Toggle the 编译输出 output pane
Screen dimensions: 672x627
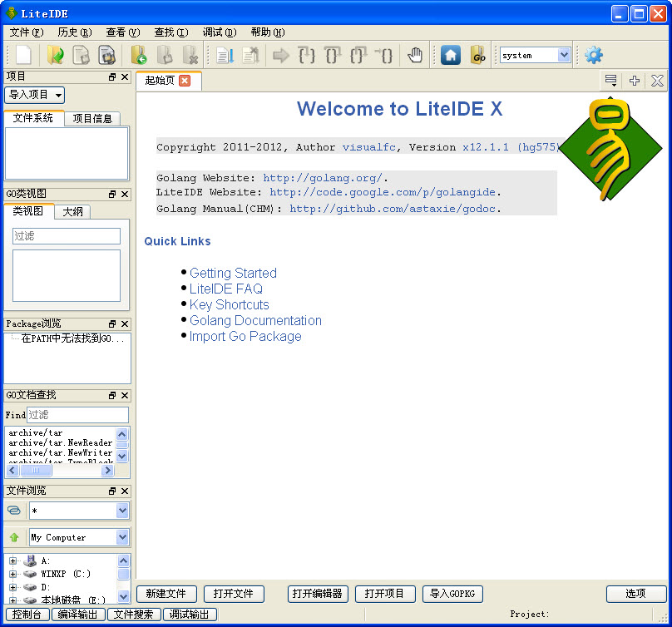[77, 615]
